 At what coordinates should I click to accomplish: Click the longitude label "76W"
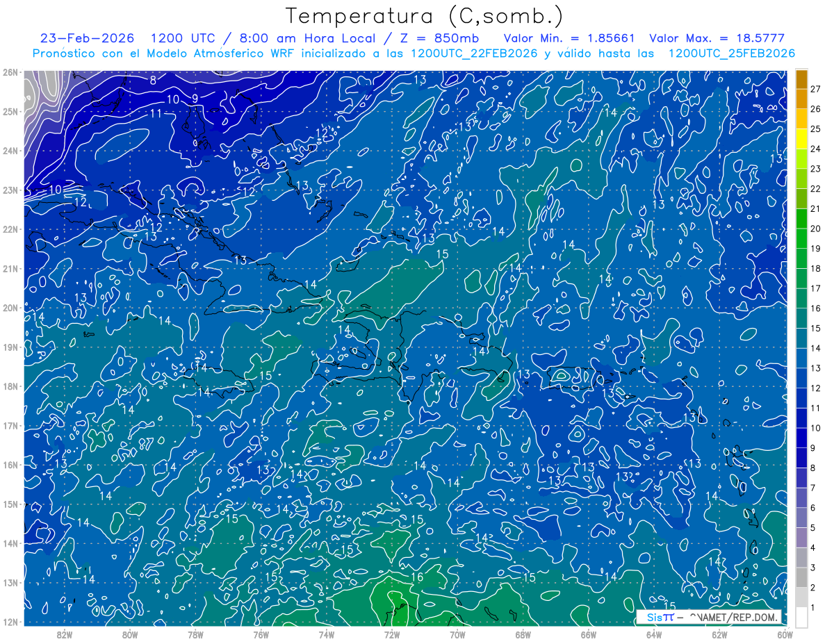point(261,634)
